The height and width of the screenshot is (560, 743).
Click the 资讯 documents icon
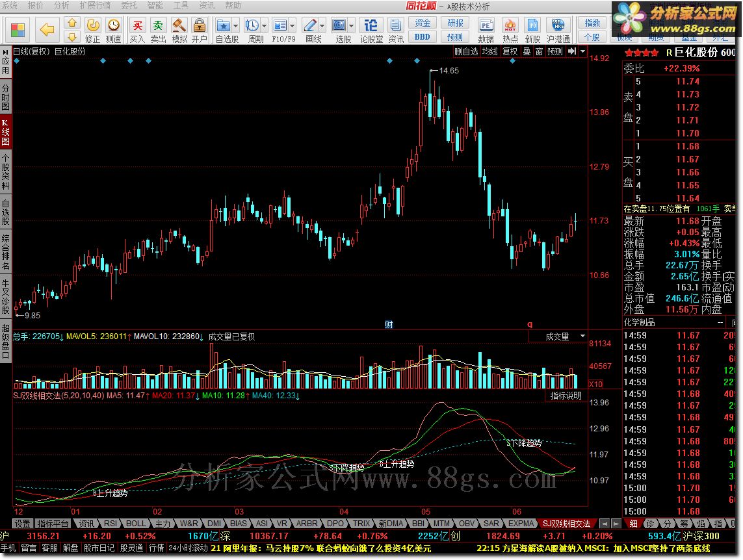[395, 25]
